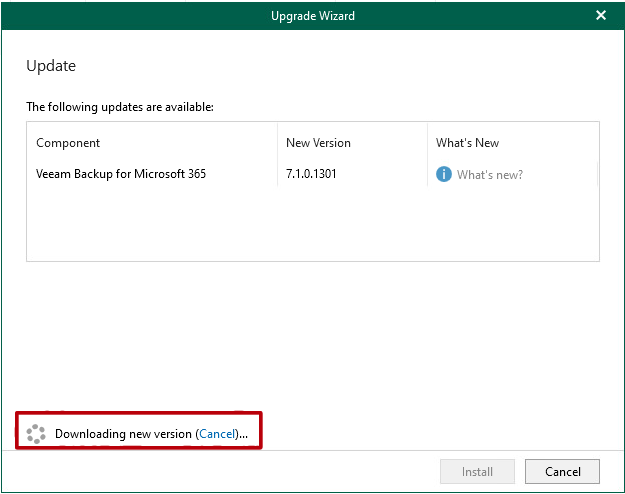Click the empty area of the updates list
Screen dimensions: 625x494
(312, 223)
